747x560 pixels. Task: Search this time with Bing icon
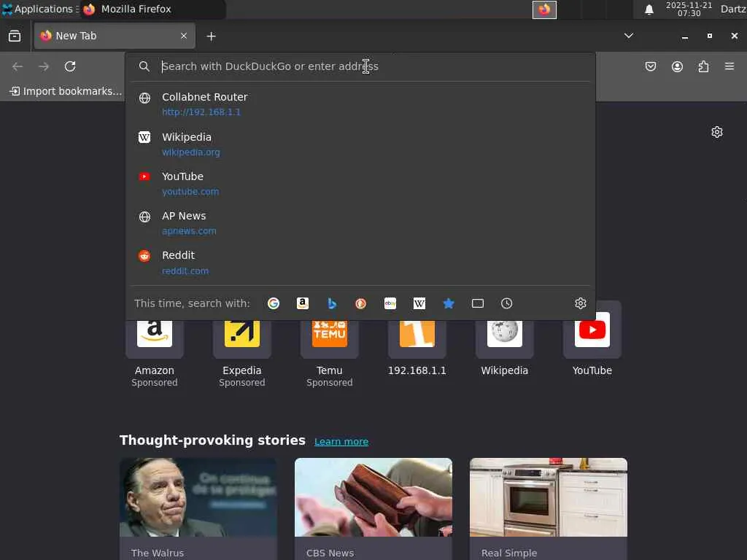point(332,303)
